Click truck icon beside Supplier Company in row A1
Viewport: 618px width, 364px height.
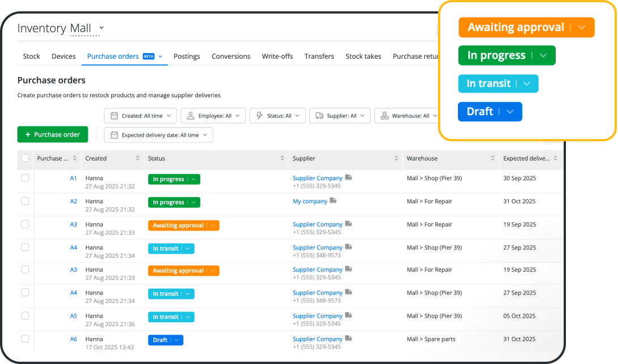pyautogui.click(x=348, y=177)
